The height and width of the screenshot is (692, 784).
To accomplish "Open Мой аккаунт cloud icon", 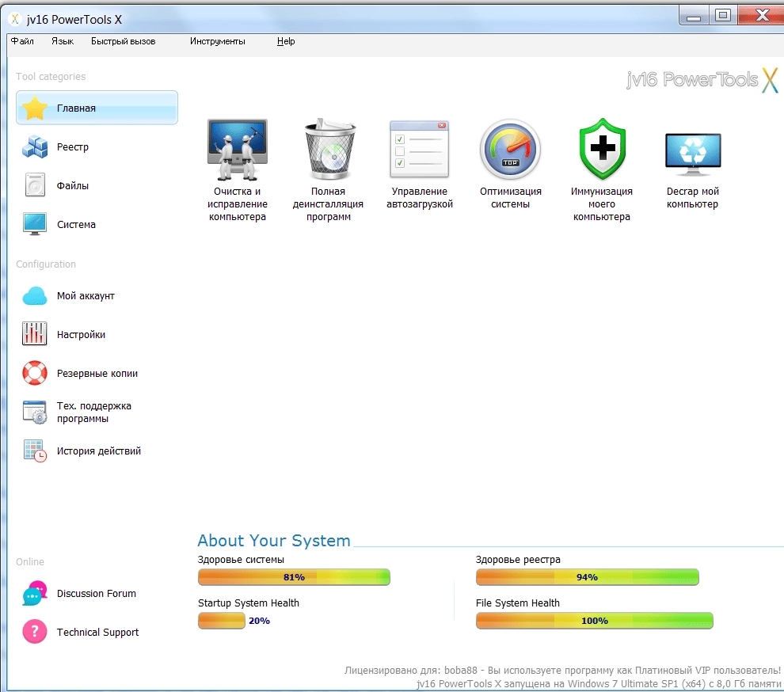I will [x=35, y=295].
